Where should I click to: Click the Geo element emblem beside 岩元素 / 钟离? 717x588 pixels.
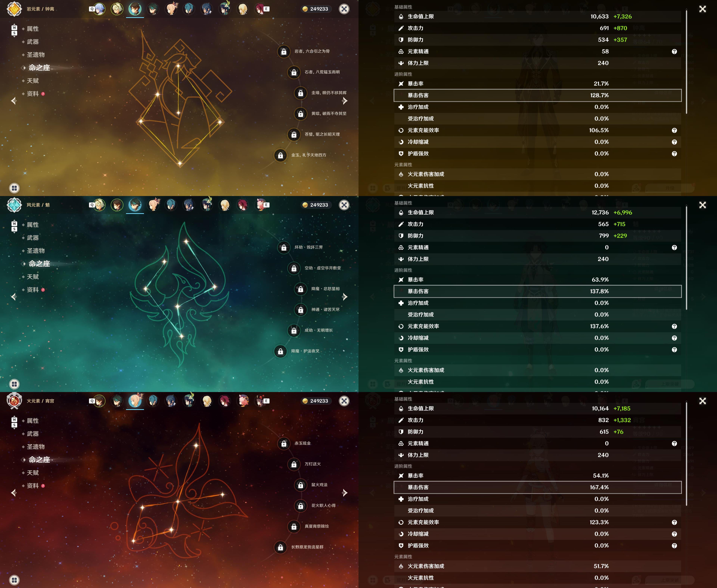pyautogui.click(x=14, y=9)
